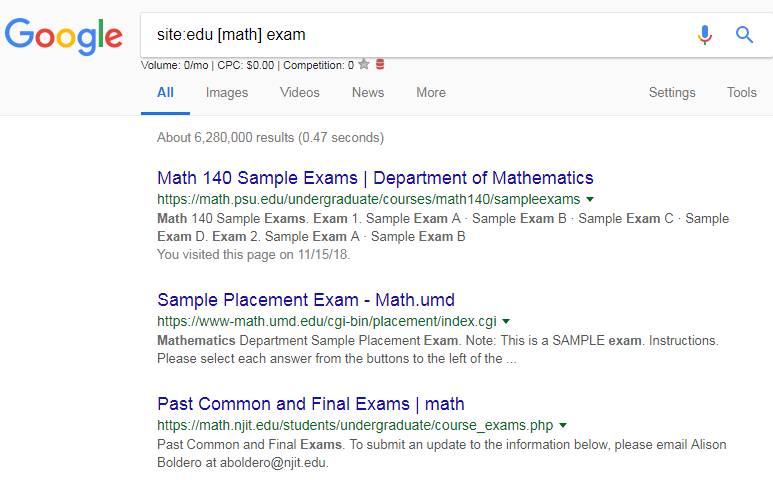The width and height of the screenshot is (773, 480).
Task: Click the math.njit.edu URL
Action: tap(355, 425)
